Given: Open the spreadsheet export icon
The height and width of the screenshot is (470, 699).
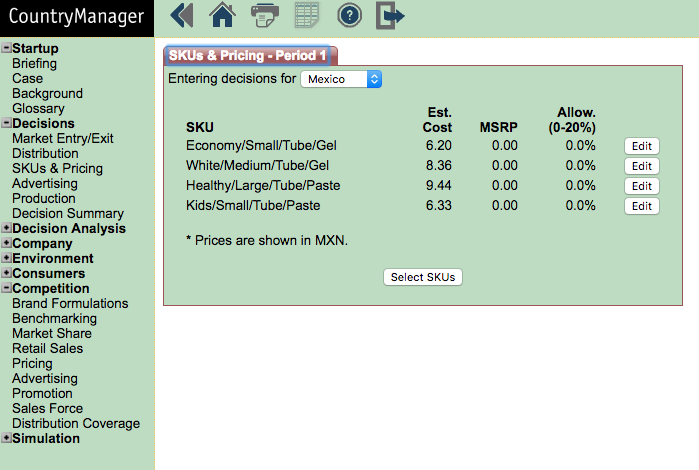Looking at the screenshot, I should pyautogui.click(x=307, y=15).
